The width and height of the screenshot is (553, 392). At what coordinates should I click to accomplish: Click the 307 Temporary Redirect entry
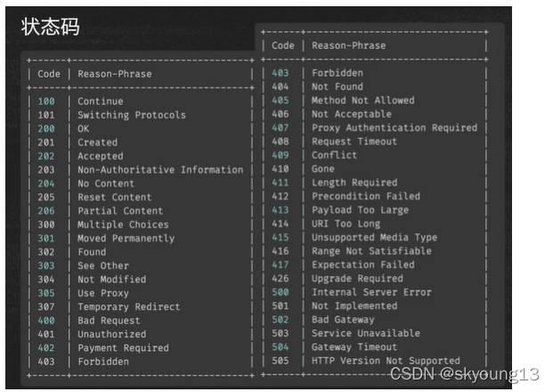pyautogui.click(x=141, y=306)
